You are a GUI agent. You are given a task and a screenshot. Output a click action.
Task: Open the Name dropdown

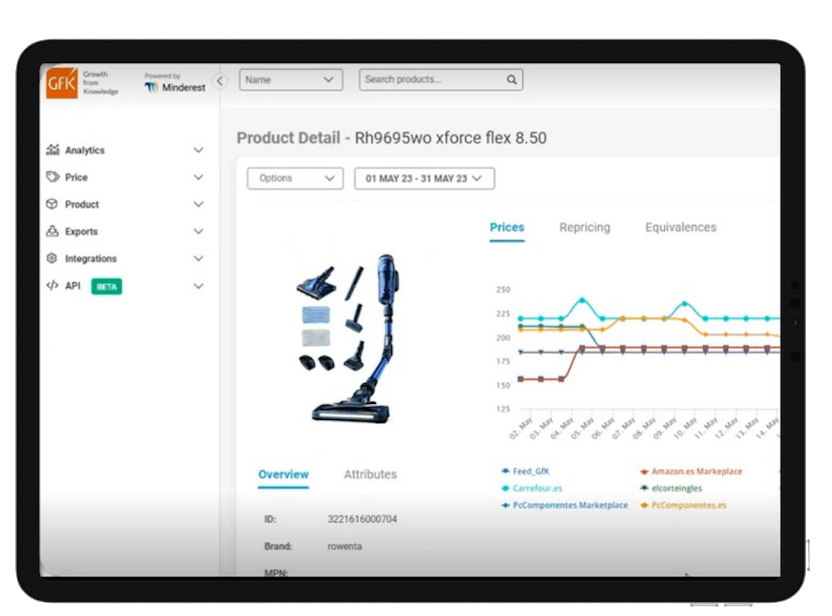coord(290,80)
